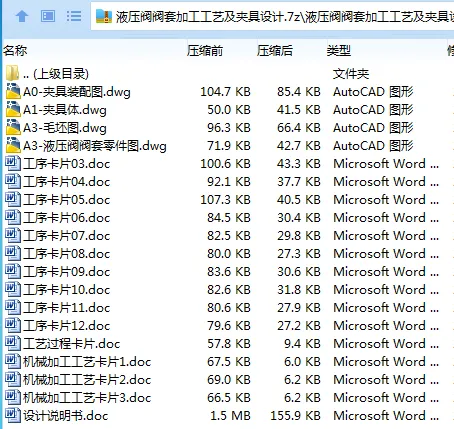Select file A0-夹具装配图.dwg
This screenshot has height=429, width=454.
pos(77,92)
